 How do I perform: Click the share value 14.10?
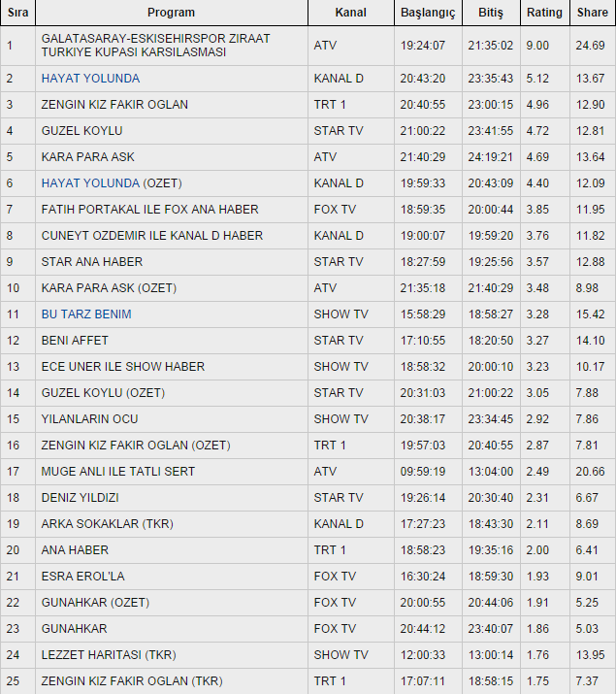pos(591,341)
